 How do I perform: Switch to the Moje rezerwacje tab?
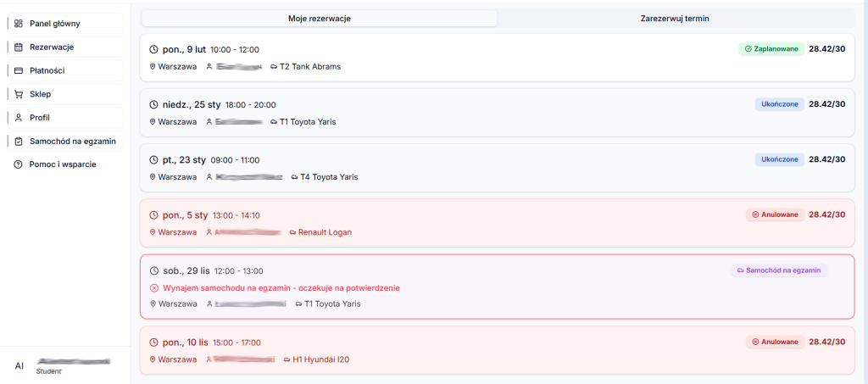point(319,18)
